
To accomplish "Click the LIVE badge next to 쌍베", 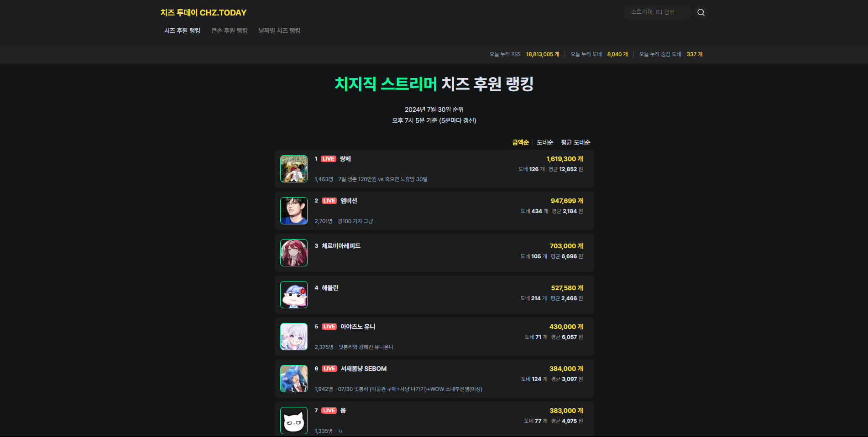I will coord(329,159).
